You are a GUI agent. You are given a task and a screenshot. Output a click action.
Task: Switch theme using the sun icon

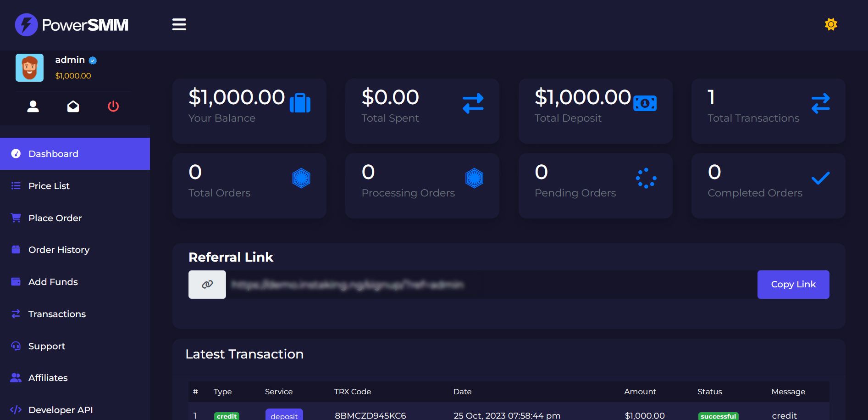pyautogui.click(x=830, y=24)
